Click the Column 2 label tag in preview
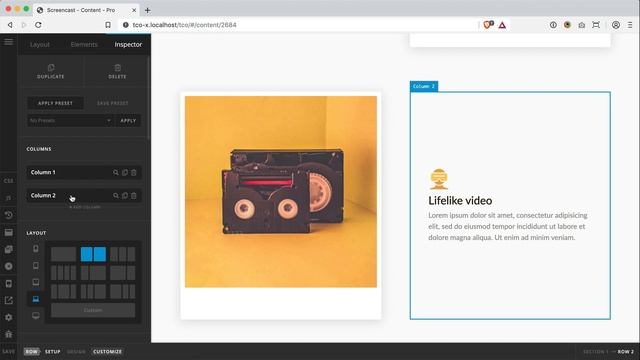The height and width of the screenshot is (360, 640). pyautogui.click(x=424, y=86)
